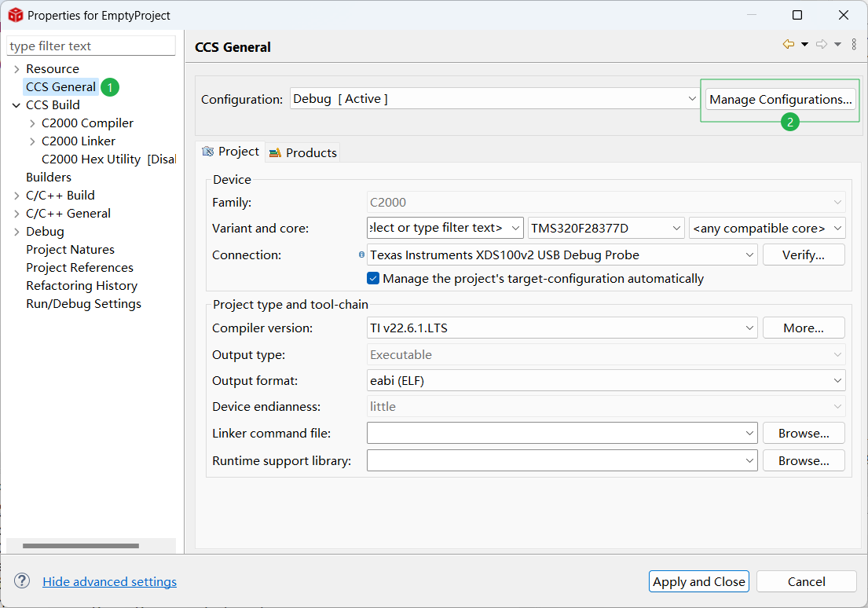Expand the C2000 Compiler node

32,123
